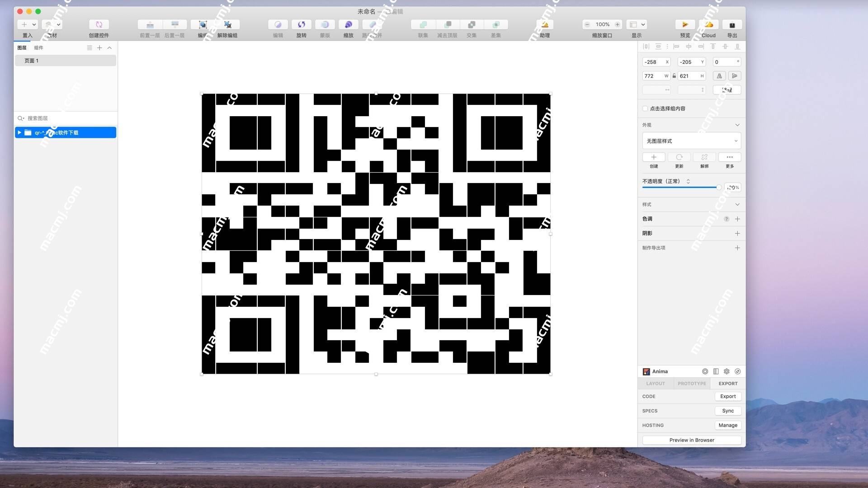Viewport: 868px width, 488px height.
Task: Click the width field showing 772
Action: click(x=656, y=76)
